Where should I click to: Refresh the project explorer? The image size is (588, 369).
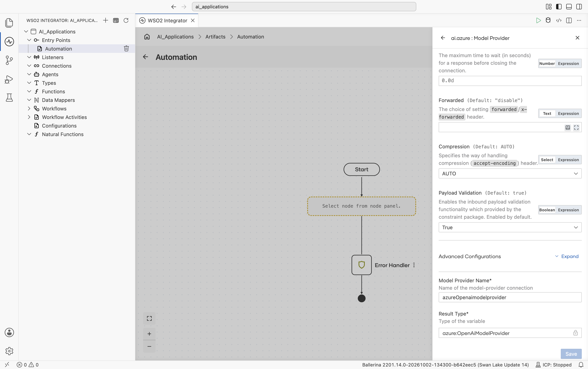[126, 20]
